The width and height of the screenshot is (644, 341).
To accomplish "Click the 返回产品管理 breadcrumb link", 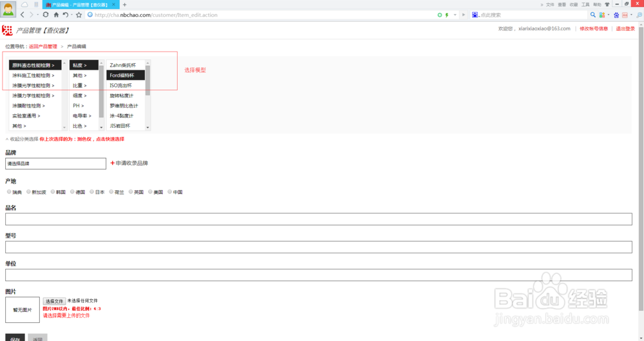I will (43, 46).
